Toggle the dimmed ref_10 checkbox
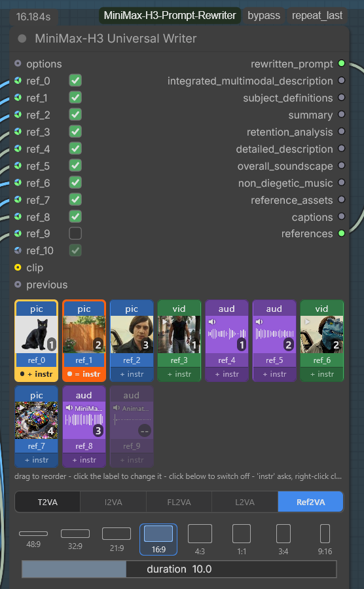This screenshot has height=589, width=364. pyautogui.click(x=75, y=250)
